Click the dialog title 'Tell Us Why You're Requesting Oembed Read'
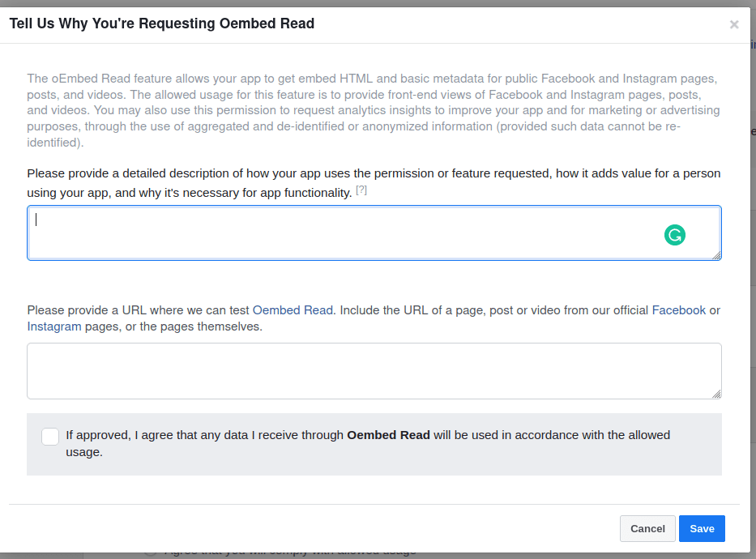This screenshot has width=756, height=559. click(162, 23)
